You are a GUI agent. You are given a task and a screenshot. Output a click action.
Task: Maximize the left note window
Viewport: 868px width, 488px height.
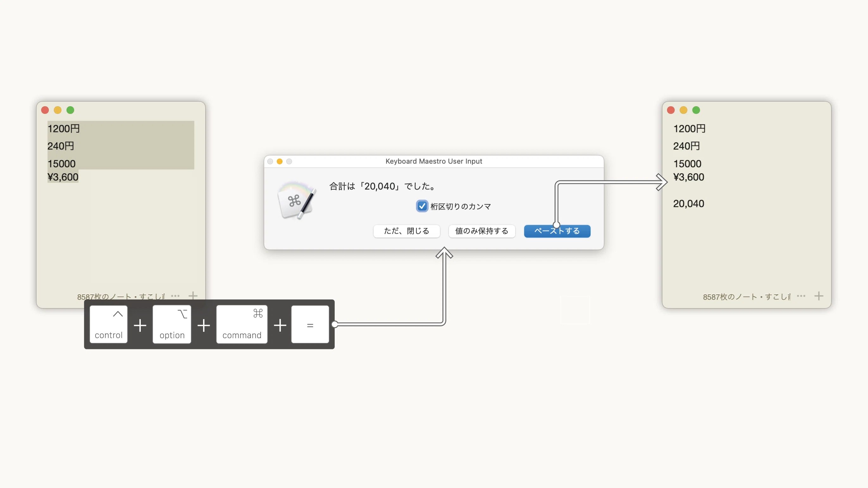[x=71, y=110]
